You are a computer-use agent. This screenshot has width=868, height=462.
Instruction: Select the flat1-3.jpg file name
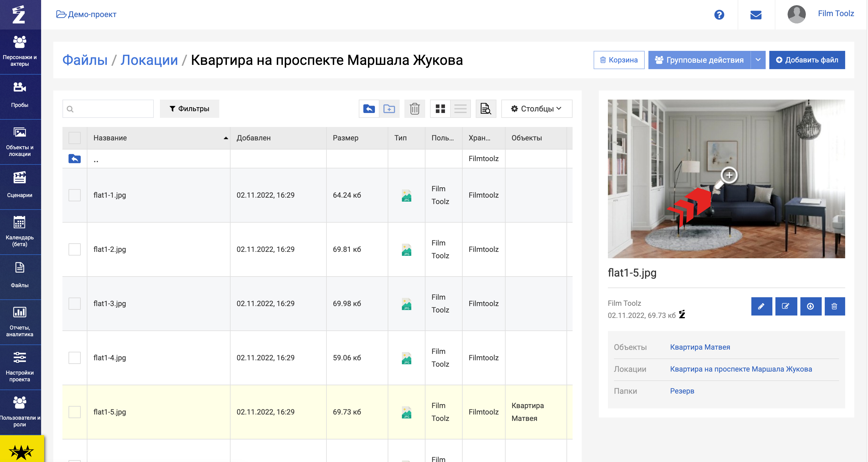110,304
